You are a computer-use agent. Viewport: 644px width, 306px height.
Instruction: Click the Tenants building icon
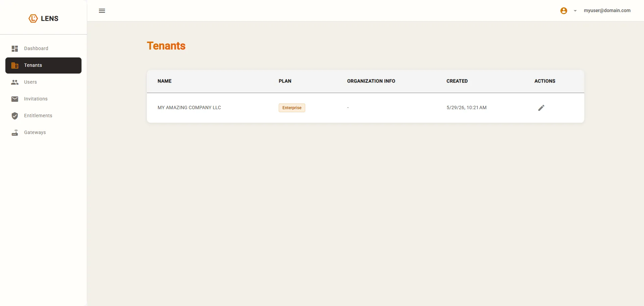coord(15,65)
